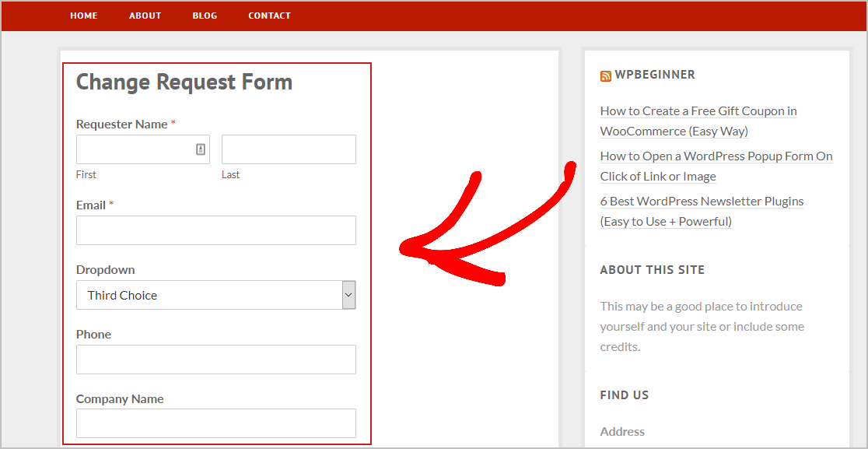Click the Phone field label
The height and width of the screenshot is (449, 868).
(x=93, y=335)
